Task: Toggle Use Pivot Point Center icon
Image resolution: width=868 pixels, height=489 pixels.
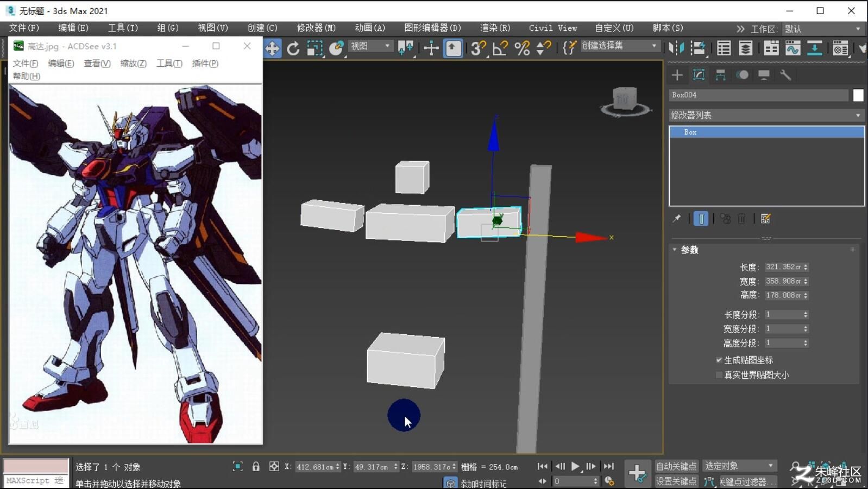Action: coord(405,48)
